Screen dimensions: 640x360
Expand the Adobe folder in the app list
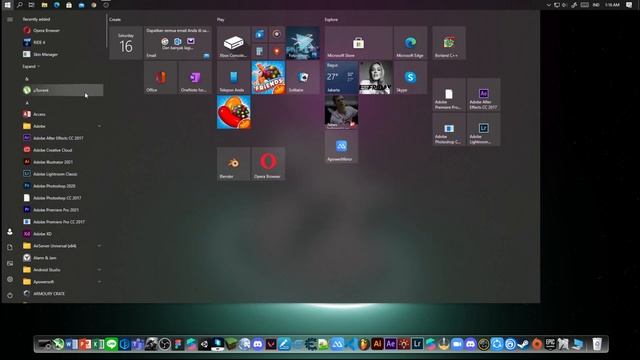pyautogui.click(x=62, y=126)
